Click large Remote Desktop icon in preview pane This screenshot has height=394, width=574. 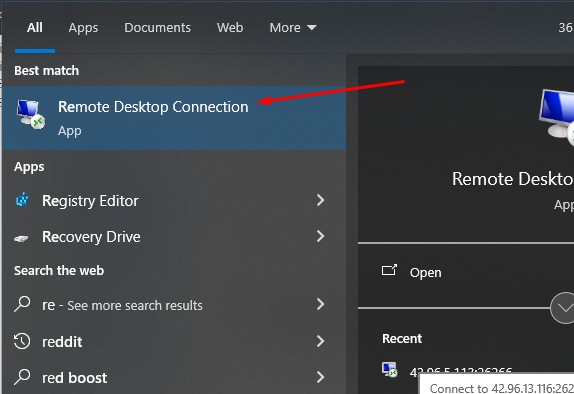[556, 118]
